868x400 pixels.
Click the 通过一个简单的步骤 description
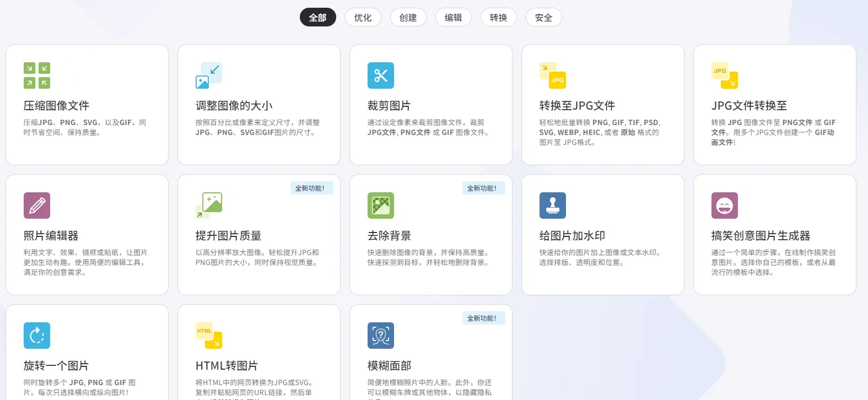pos(773,262)
